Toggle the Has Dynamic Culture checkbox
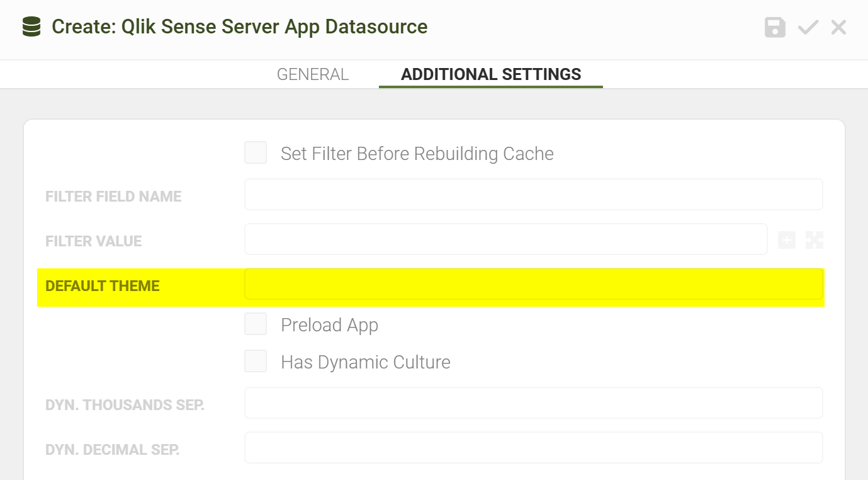The image size is (868, 480). click(x=256, y=362)
